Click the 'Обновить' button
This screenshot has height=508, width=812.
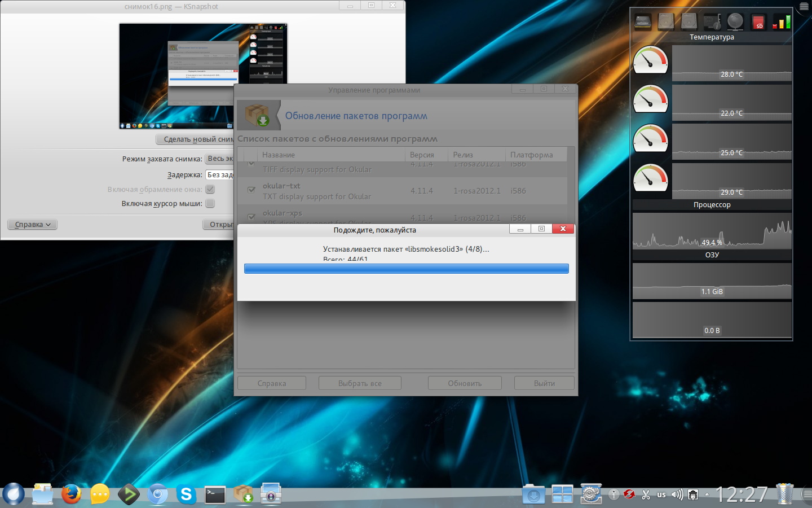[465, 383]
